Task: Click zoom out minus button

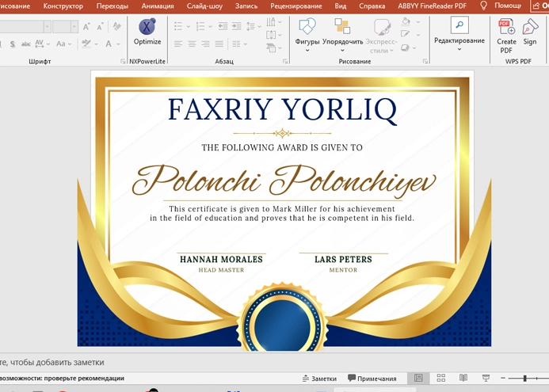Action: (503, 378)
